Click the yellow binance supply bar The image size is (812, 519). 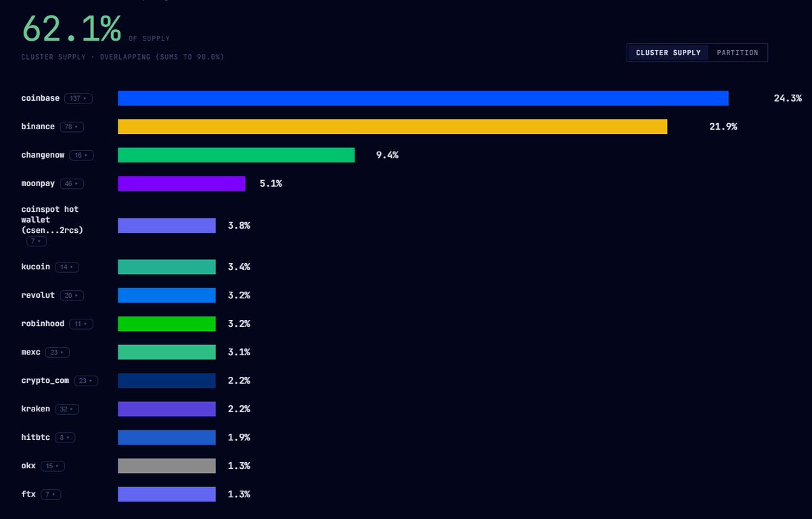[x=392, y=127]
